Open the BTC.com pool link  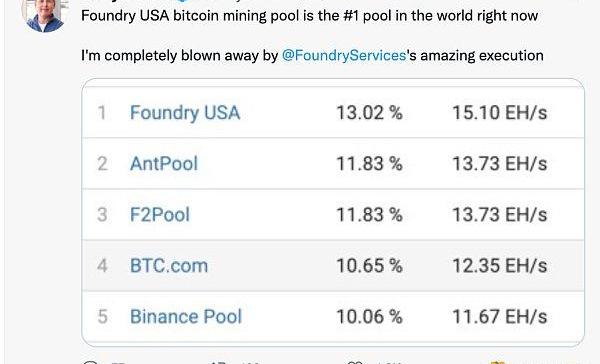169,266
